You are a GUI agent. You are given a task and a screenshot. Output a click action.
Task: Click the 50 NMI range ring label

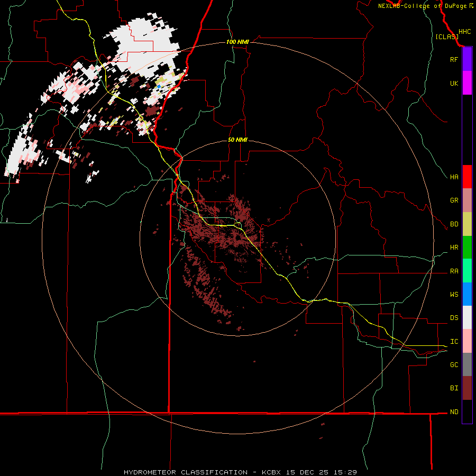tap(237, 140)
